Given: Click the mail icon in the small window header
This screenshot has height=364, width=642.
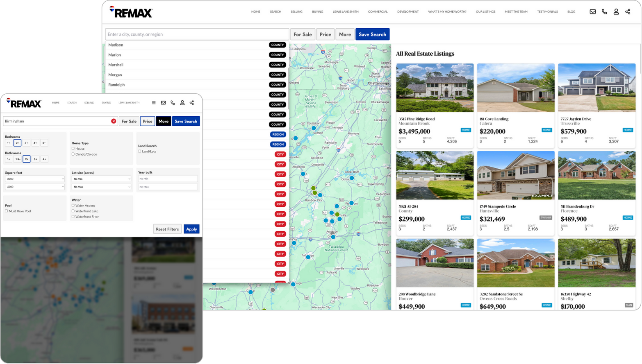Looking at the screenshot, I should tap(163, 103).
